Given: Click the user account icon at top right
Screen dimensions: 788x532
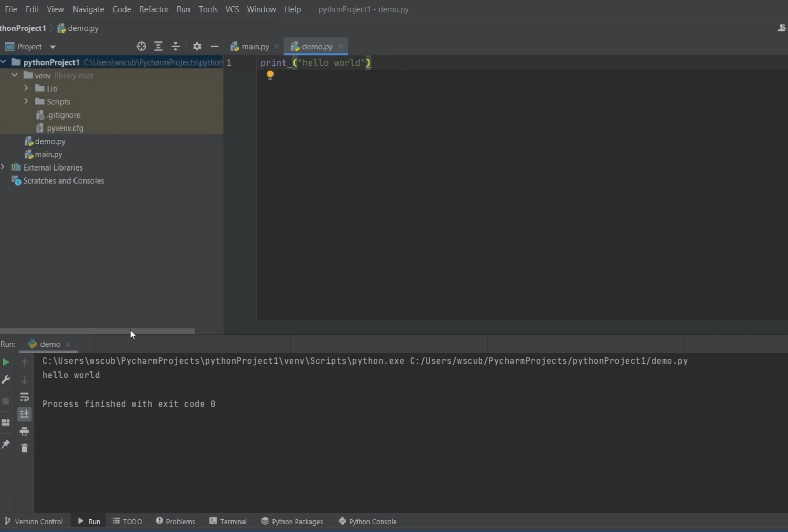Looking at the screenshot, I should point(782,28).
